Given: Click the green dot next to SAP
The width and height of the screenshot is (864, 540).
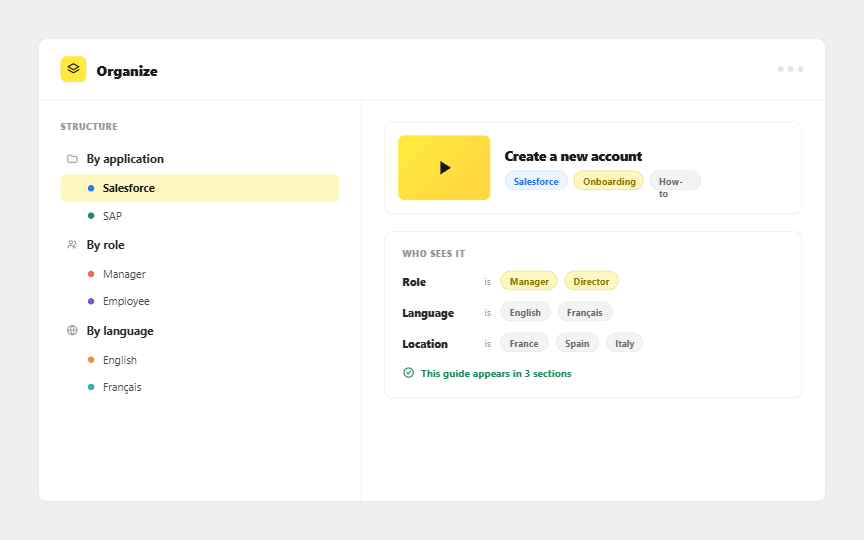Looking at the screenshot, I should tap(91, 215).
